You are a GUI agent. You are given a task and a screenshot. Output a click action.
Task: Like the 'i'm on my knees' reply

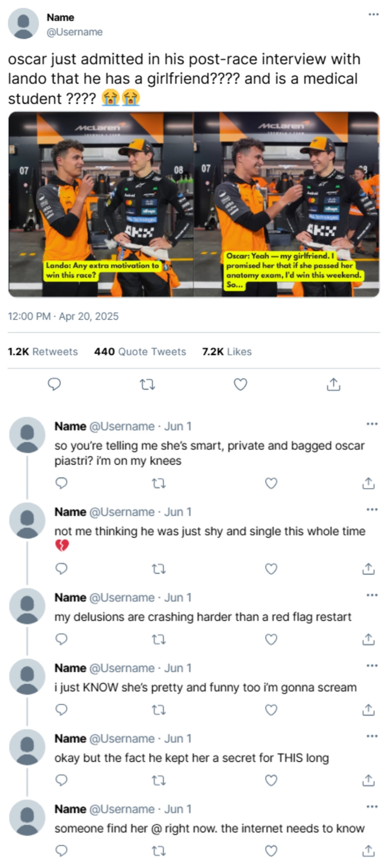click(271, 483)
